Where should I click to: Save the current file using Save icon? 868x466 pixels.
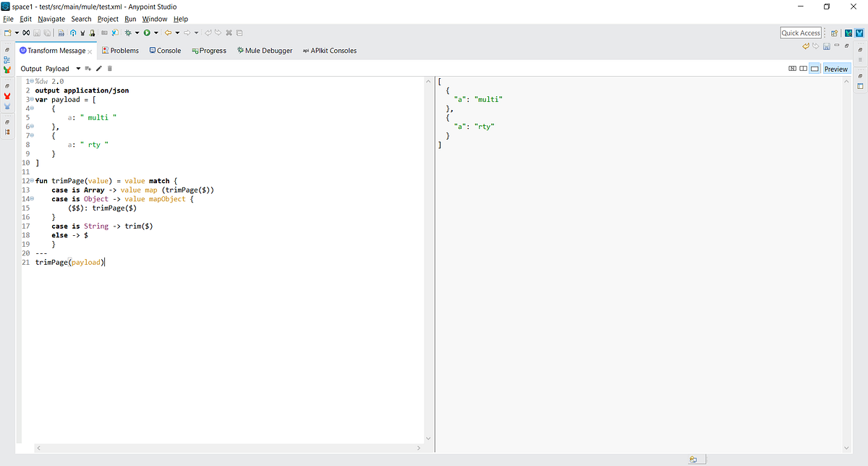pos(37,32)
